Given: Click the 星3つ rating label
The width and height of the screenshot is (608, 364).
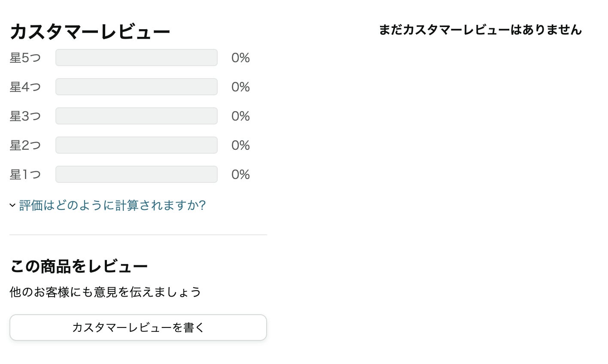Looking at the screenshot, I should pos(25,116).
